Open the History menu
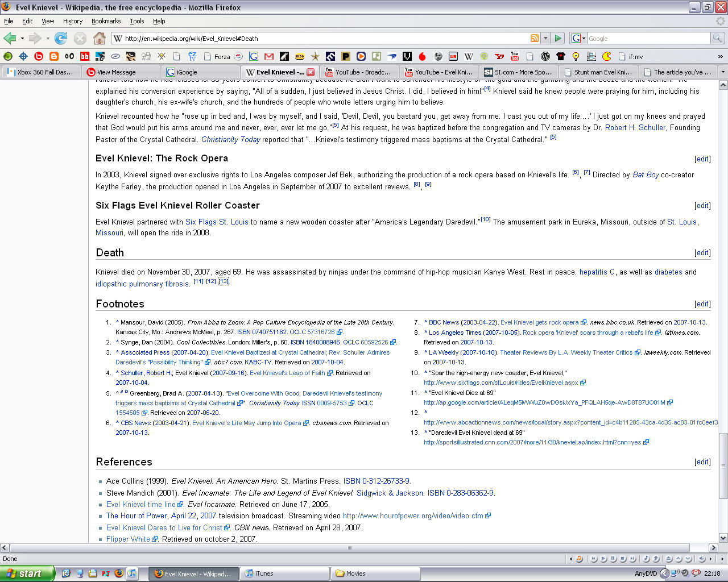Viewport: 728px width, 582px height. (73, 21)
